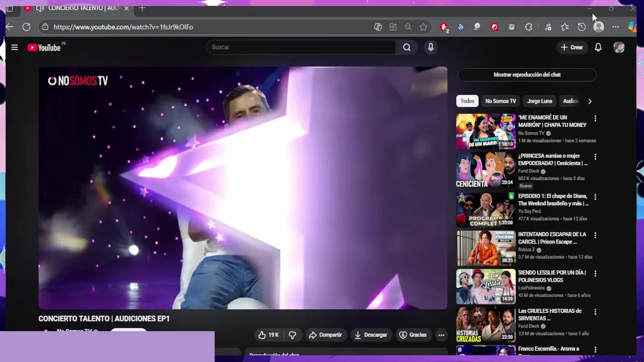The height and width of the screenshot is (362, 644).
Task: Open YouTube notifications bell
Action: [598, 47]
